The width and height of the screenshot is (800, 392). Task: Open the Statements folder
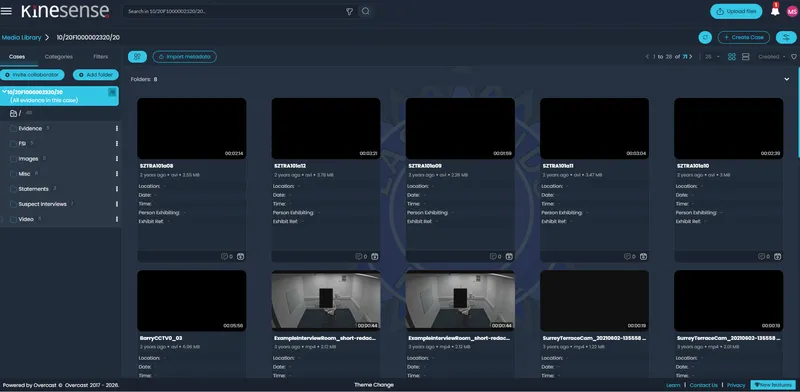pyautogui.click(x=33, y=189)
